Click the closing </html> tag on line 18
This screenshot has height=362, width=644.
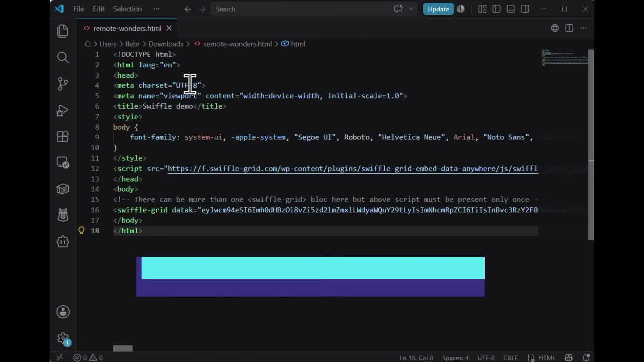coord(128,231)
